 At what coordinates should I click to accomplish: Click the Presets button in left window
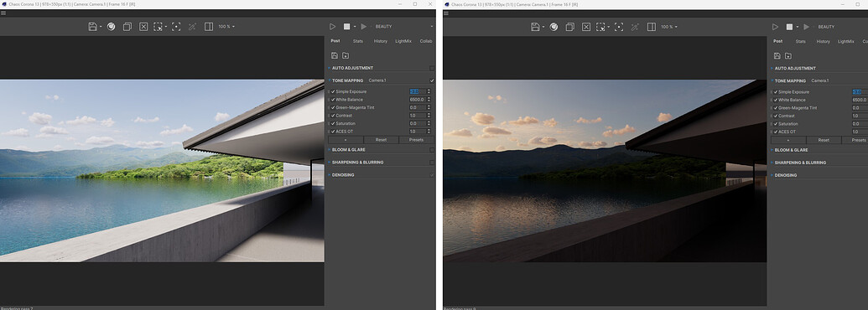(416, 140)
